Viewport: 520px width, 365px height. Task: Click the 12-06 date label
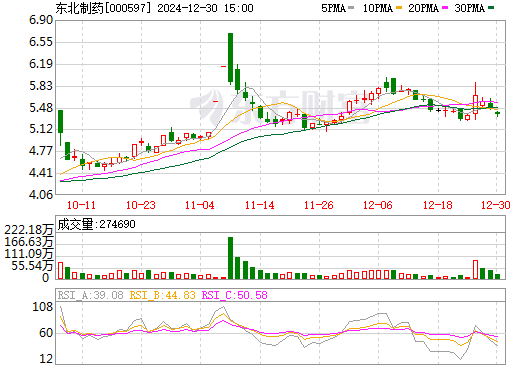[378, 205]
